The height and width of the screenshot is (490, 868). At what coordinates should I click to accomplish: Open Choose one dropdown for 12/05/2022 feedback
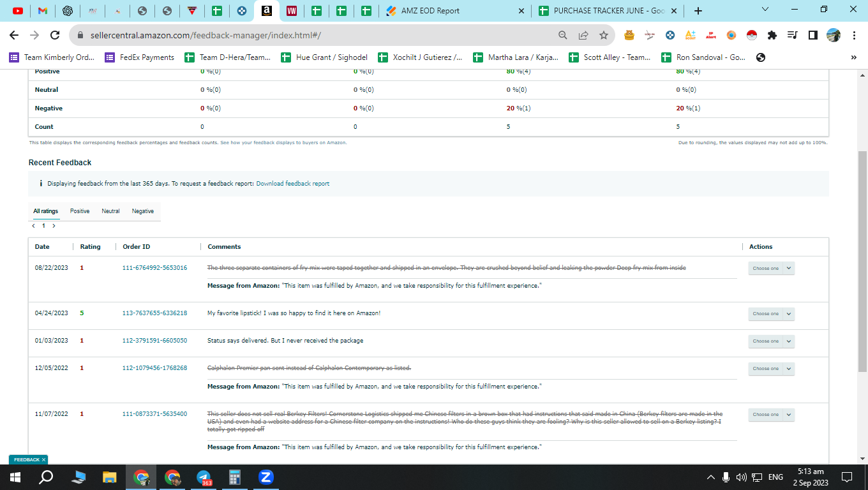(771, 369)
